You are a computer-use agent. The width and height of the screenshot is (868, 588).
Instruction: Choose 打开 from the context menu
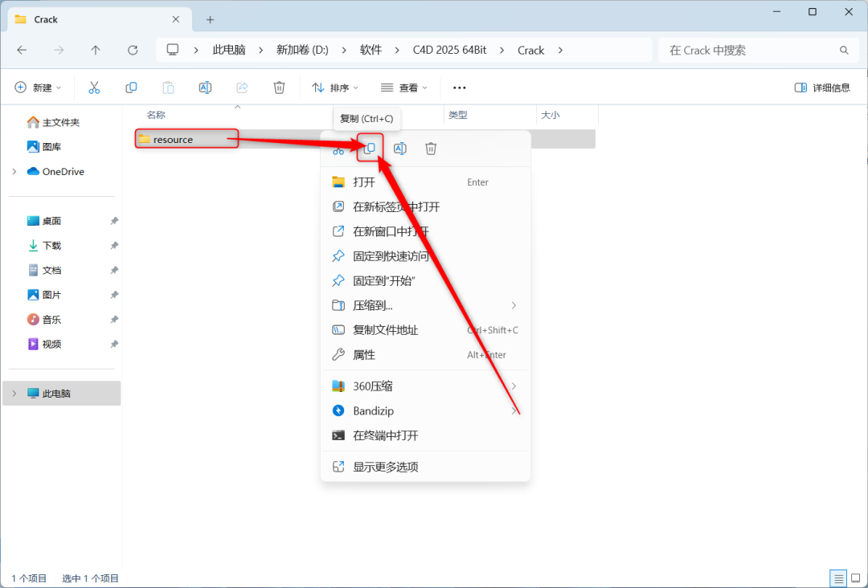425,182
